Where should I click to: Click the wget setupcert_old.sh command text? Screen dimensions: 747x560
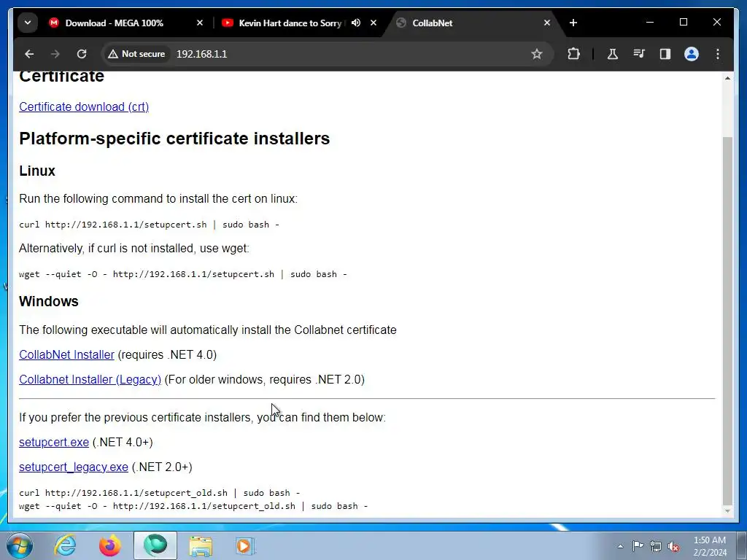(x=193, y=506)
